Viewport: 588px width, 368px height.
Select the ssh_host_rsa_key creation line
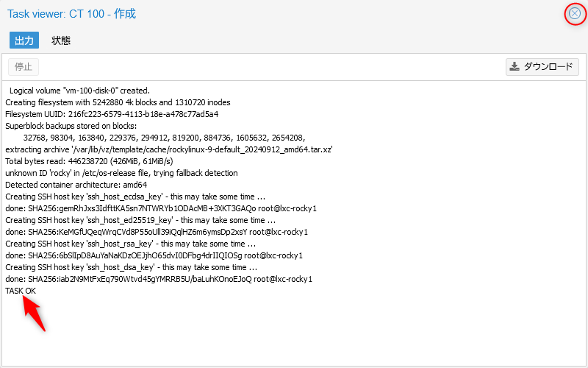coord(130,244)
